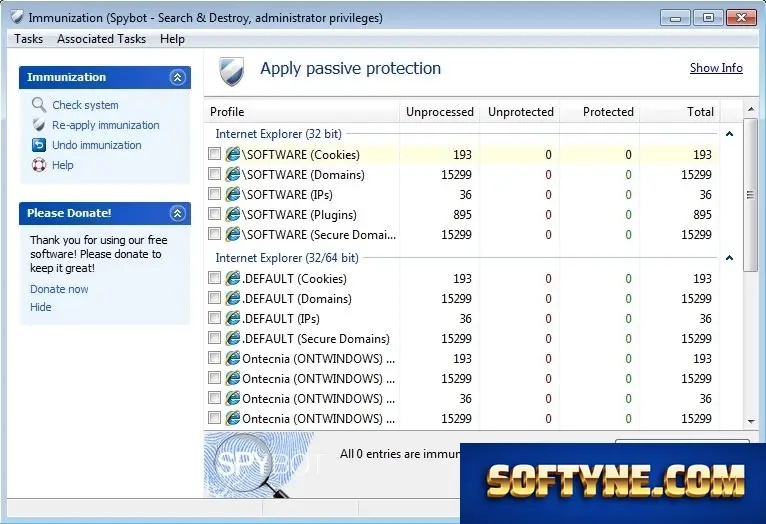Collapse the Immunization sidebar panel
The height and width of the screenshot is (524, 766).
[177, 77]
